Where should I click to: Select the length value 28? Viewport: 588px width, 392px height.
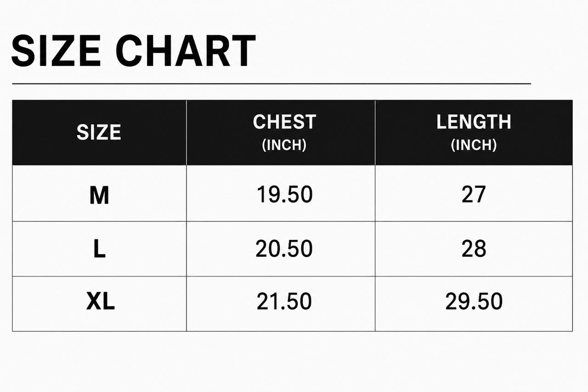pyautogui.click(x=474, y=249)
